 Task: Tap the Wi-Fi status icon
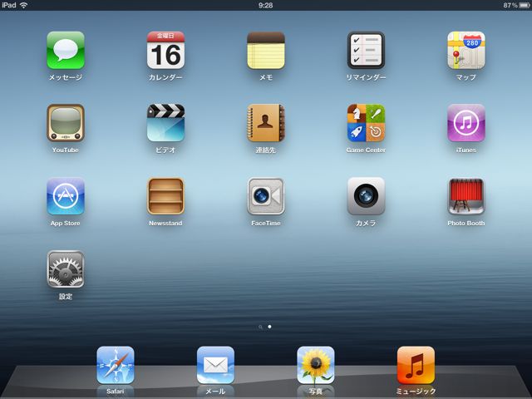tap(24, 5)
